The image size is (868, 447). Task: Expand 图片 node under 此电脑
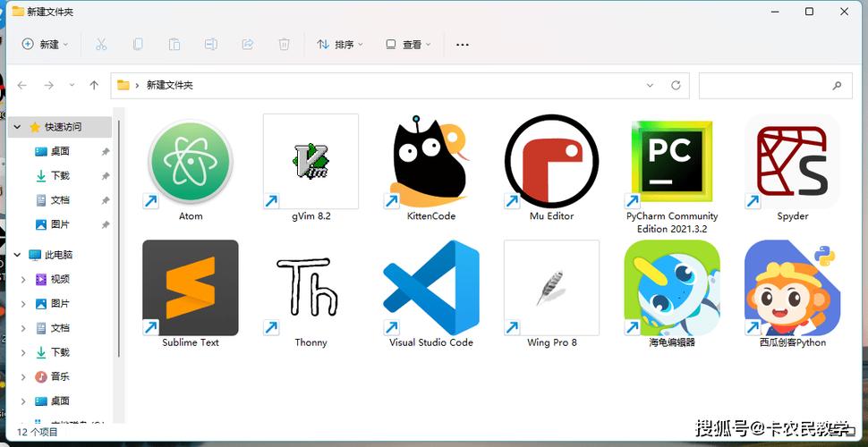point(23,304)
